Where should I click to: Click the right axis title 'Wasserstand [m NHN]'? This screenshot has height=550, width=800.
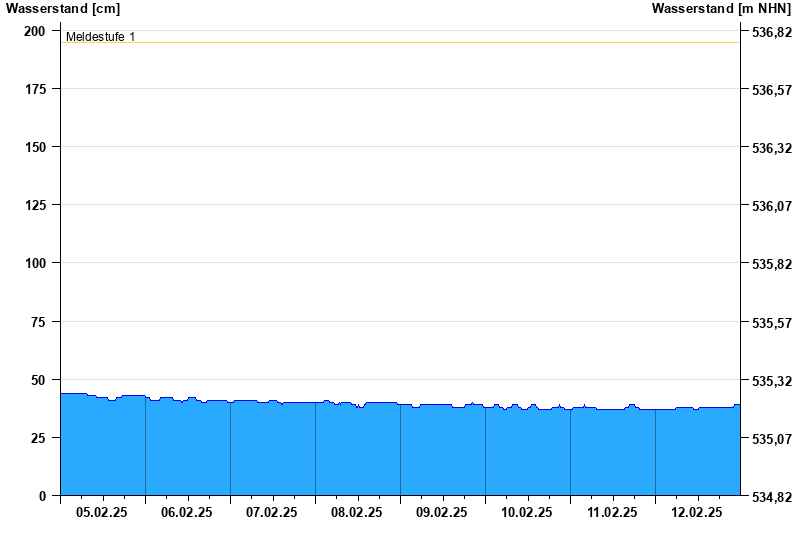(721, 9)
